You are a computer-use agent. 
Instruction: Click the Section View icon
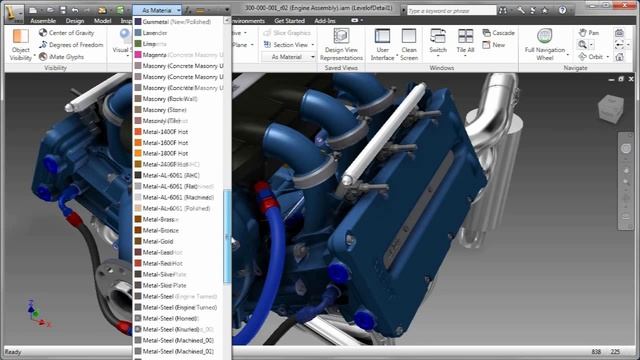pos(267,44)
